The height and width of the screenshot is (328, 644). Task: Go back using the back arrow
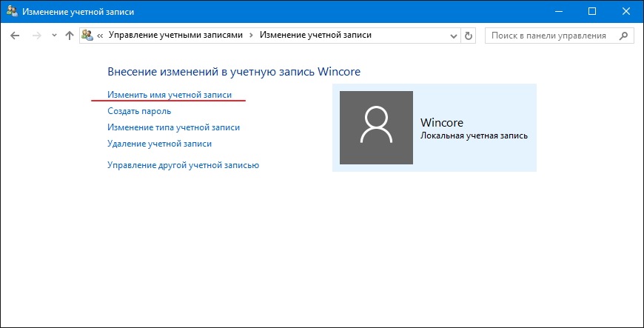click(x=15, y=36)
